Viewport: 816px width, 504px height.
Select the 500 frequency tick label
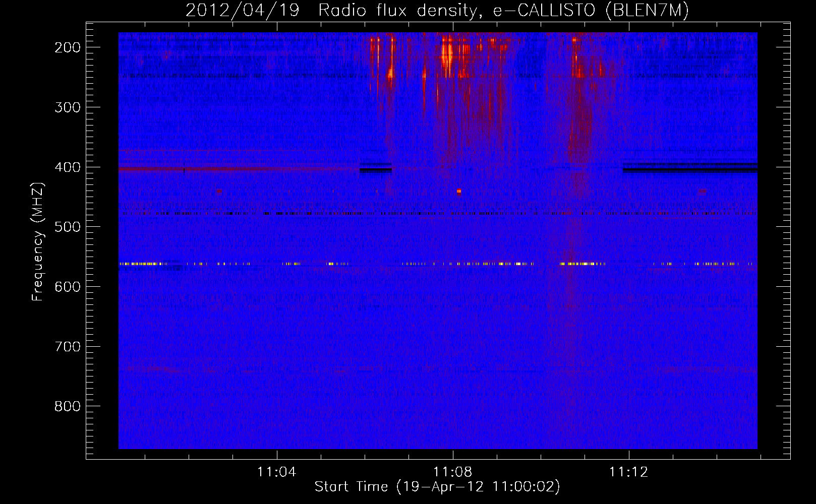pyautogui.click(x=68, y=227)
